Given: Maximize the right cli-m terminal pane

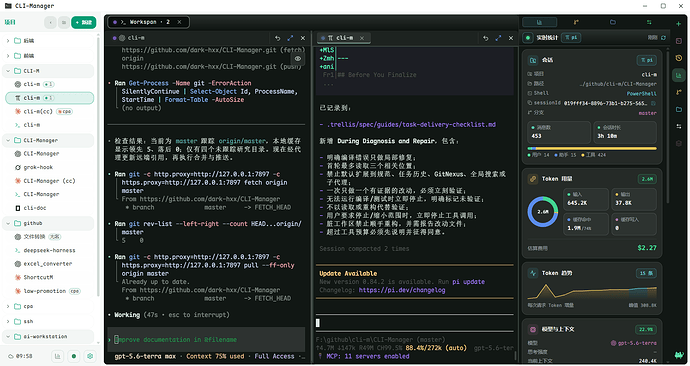Looking at the screenshot, I should click(498, 38).
